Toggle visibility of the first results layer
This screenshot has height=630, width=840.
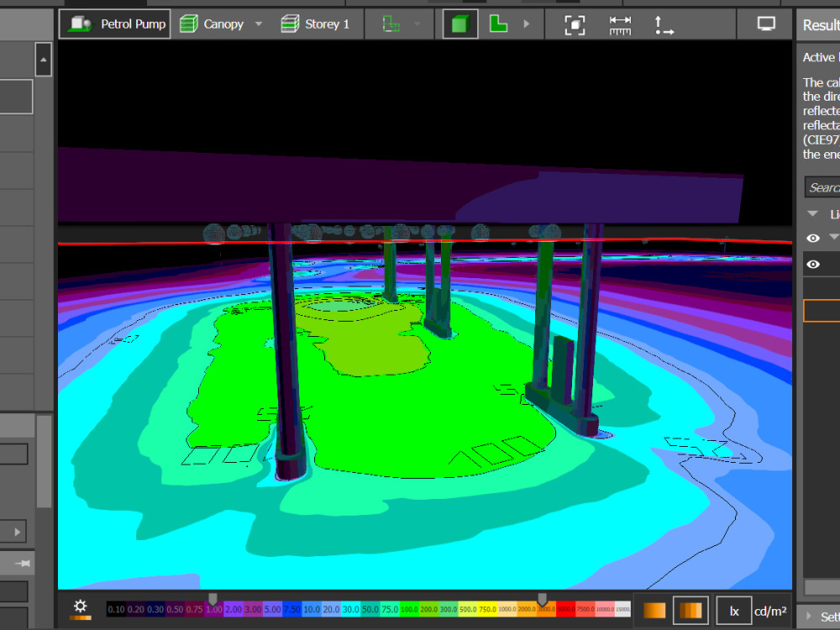[x=811, y=239]
